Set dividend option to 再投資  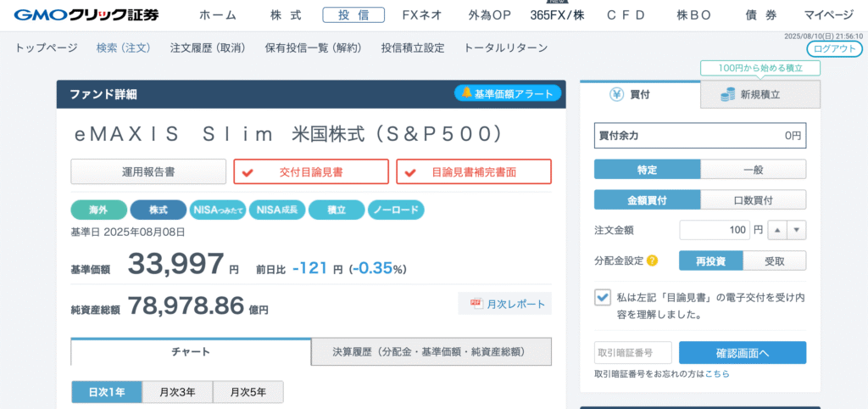tap(711, 261)
